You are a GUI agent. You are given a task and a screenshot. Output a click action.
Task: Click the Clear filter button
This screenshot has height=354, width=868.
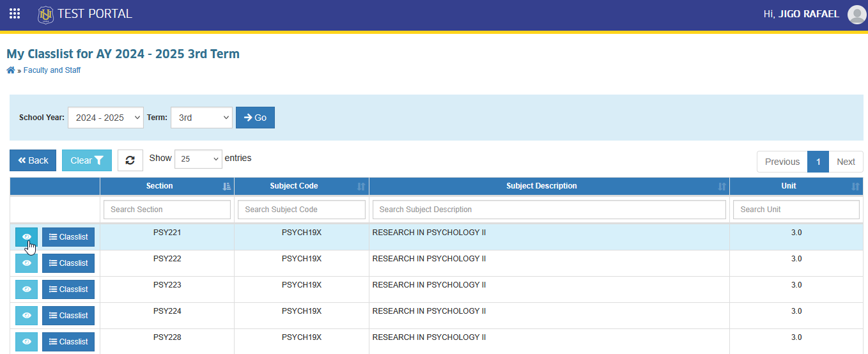(x=87, y=160)
